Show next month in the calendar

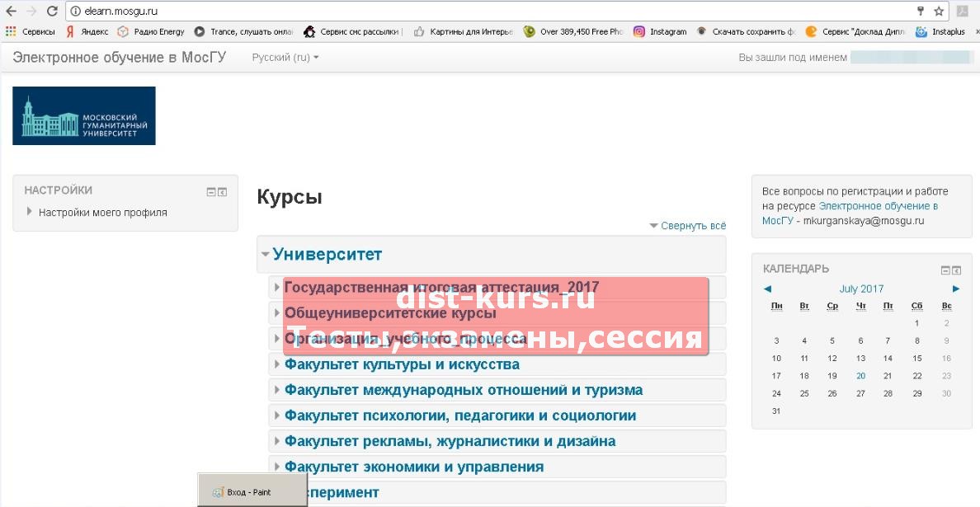(955, 289)
